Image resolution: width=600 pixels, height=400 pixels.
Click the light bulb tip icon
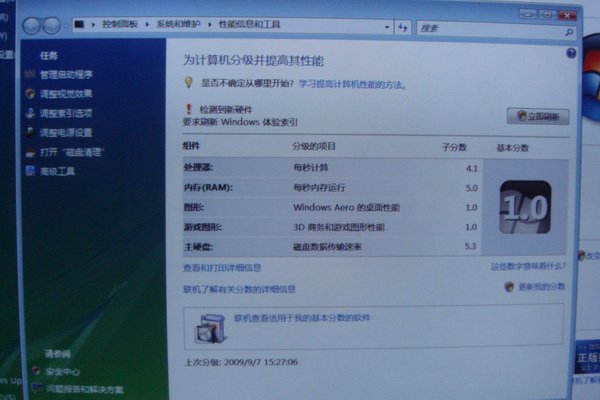188,82
